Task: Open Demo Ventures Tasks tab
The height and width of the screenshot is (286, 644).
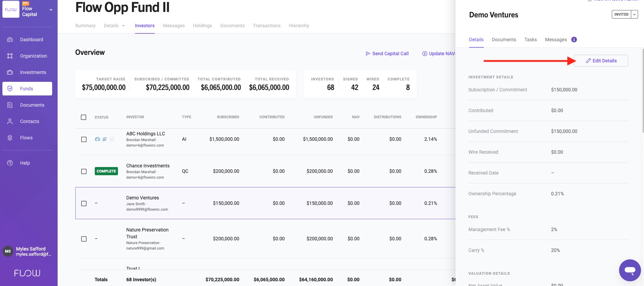Action: tap(530, 40)
